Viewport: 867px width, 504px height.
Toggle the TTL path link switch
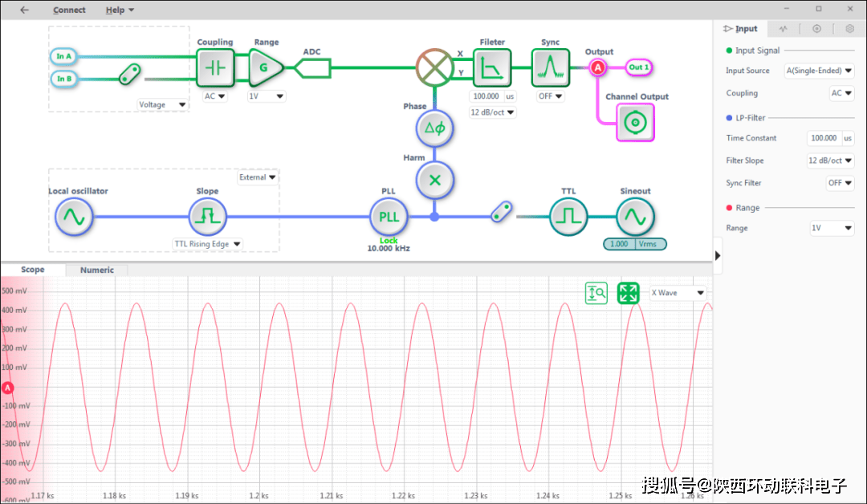click(x=502, y=212)
